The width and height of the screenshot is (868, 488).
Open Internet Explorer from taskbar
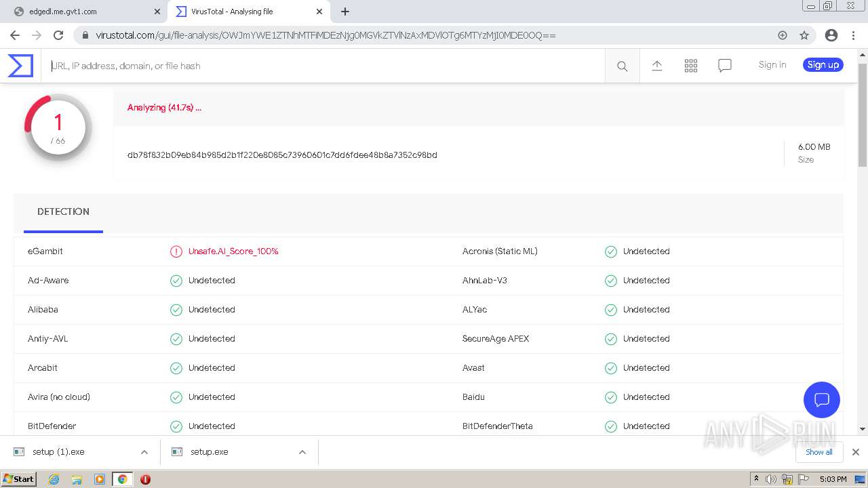[54, 479]
